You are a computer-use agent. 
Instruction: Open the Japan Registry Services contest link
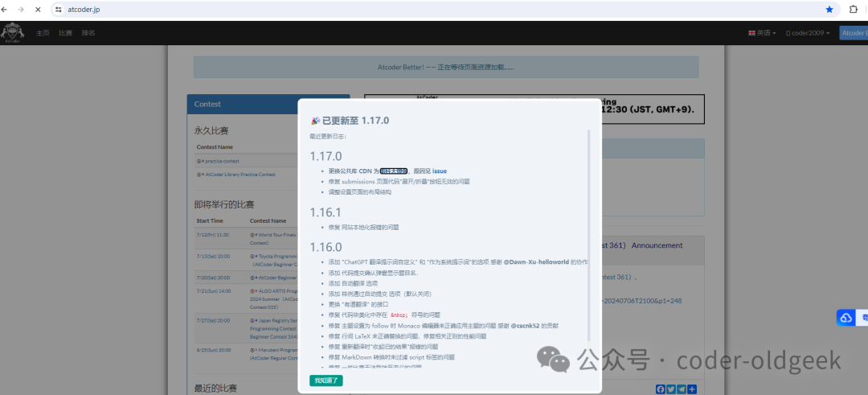[277, 321]
